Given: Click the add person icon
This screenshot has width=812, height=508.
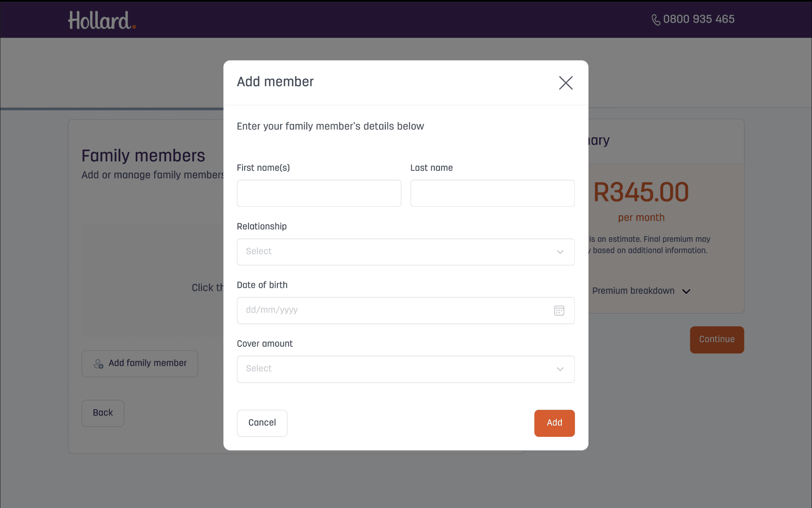Looking at the screenshot, I should pos(98,364).
